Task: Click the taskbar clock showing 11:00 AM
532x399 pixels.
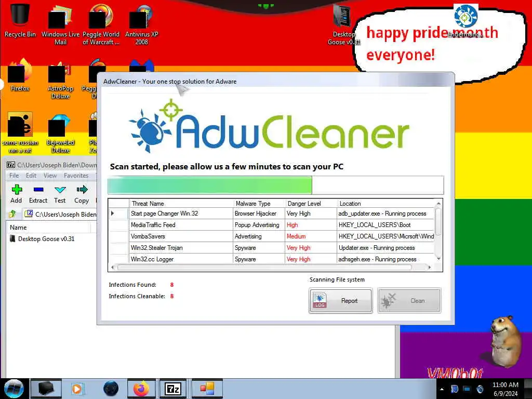Action: tap(505, 389)
